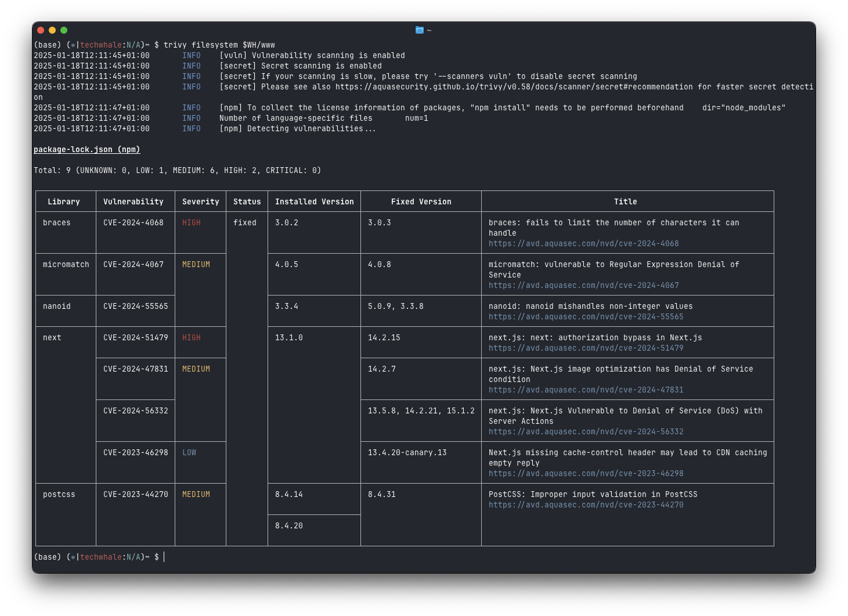Open the cve-2024-47831 aquasec link
Viewport: 848px width, 616px height.
(x=586, y=390)
